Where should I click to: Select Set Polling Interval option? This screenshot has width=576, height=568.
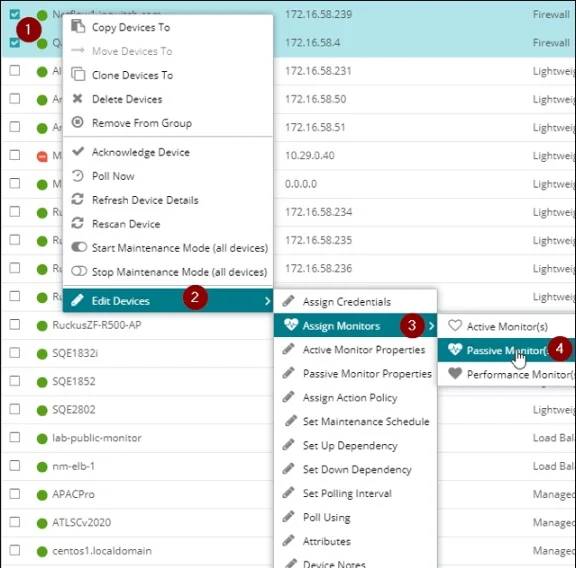pos(356,493)
